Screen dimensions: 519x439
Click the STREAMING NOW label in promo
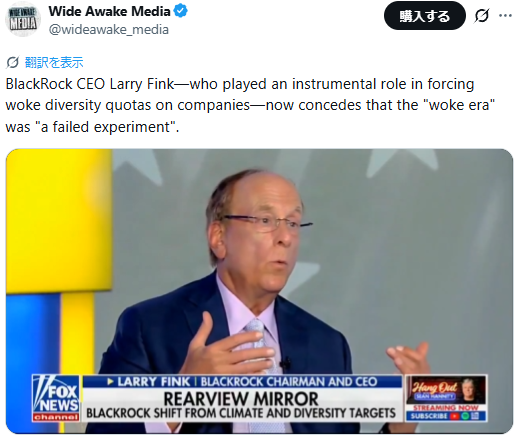[446, 408]
